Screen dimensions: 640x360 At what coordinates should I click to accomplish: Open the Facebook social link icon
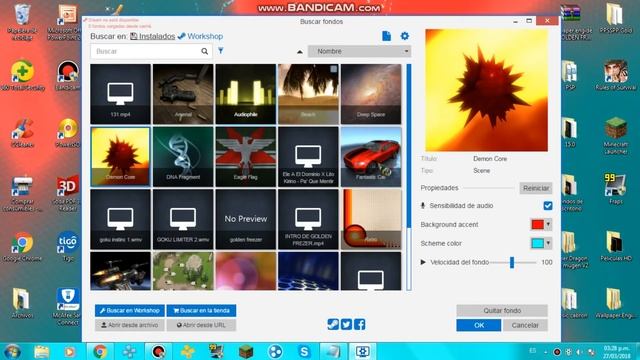point(359,324)
